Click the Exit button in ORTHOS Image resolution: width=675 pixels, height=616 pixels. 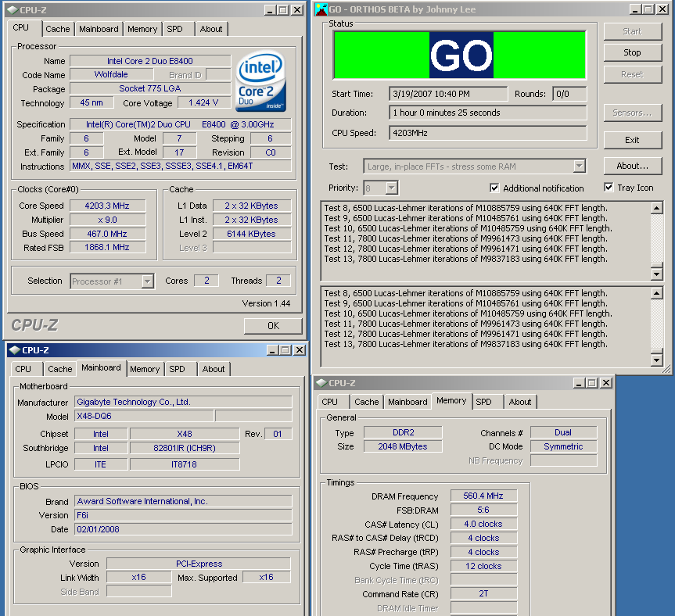click(x=633, y=140)
